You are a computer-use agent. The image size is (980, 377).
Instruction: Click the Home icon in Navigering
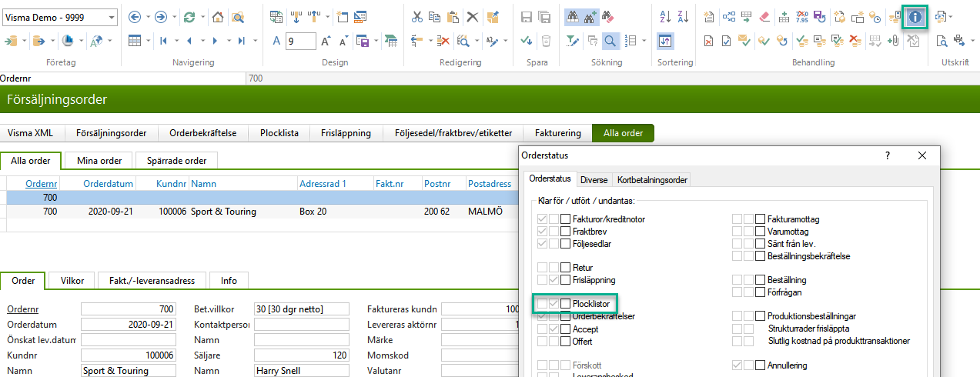pos(218,17)
